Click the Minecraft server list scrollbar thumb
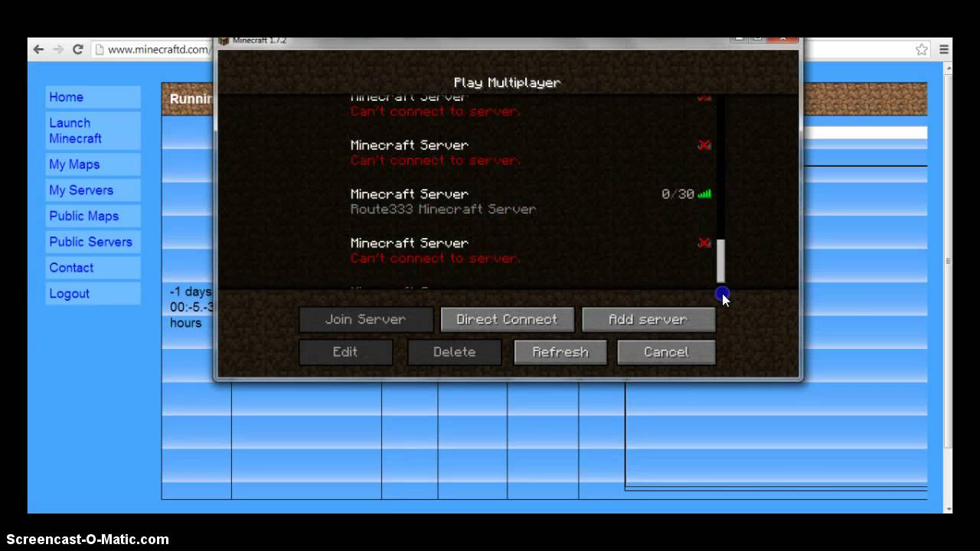980x551 pixels. (720, 261)
